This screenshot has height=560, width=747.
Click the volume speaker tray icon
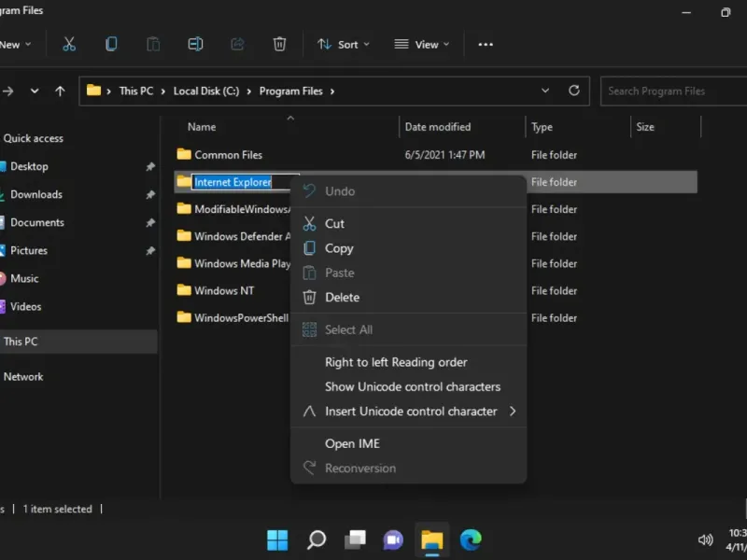(x=705, y=539)
